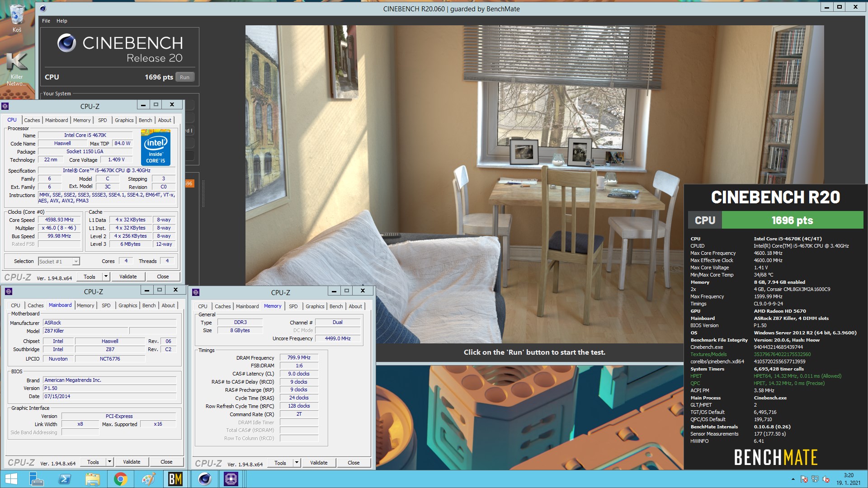The image size is (868, 488).
Task: Open Server Manager from the taskbar
Action: (x=36, y=479)
